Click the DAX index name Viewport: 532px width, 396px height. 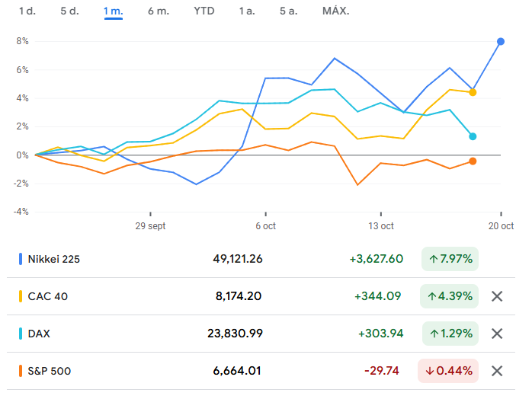pyautogui.click(x=39, y=334)
